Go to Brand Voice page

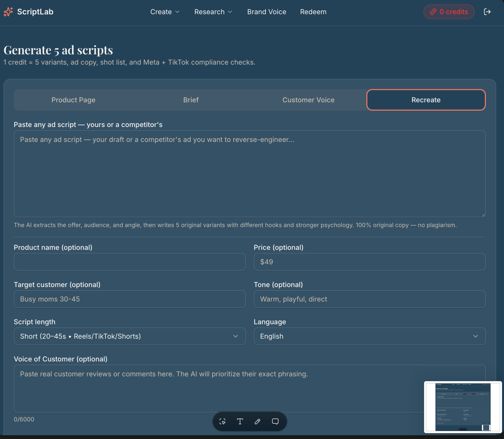pyautogui.click(x=267, y=12)
